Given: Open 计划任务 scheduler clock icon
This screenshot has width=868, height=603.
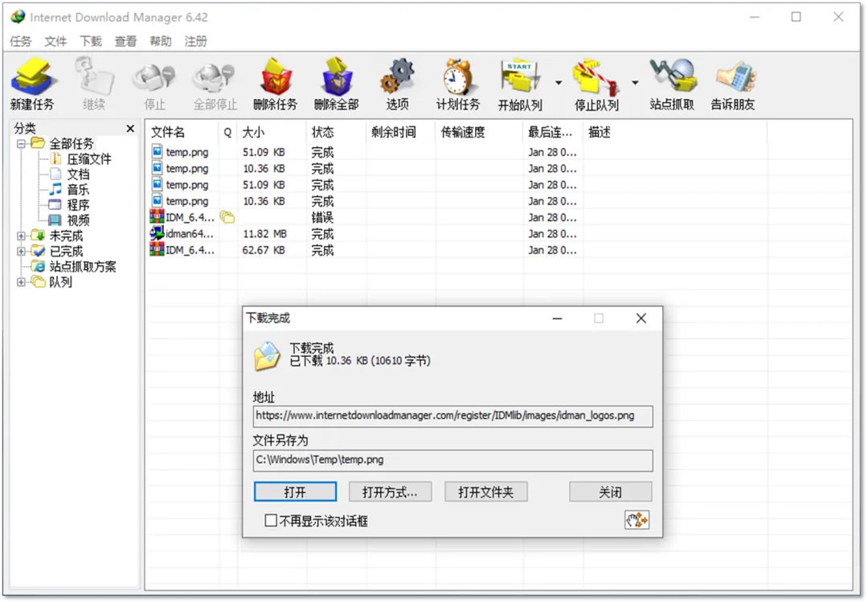Looking at the screenshot, I should click(458, 84).
